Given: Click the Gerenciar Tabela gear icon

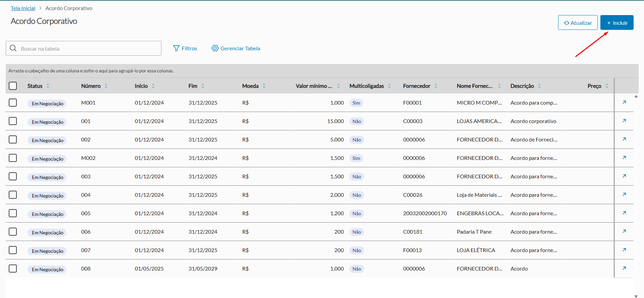Looking at the screenshot, I should (215, 48).
